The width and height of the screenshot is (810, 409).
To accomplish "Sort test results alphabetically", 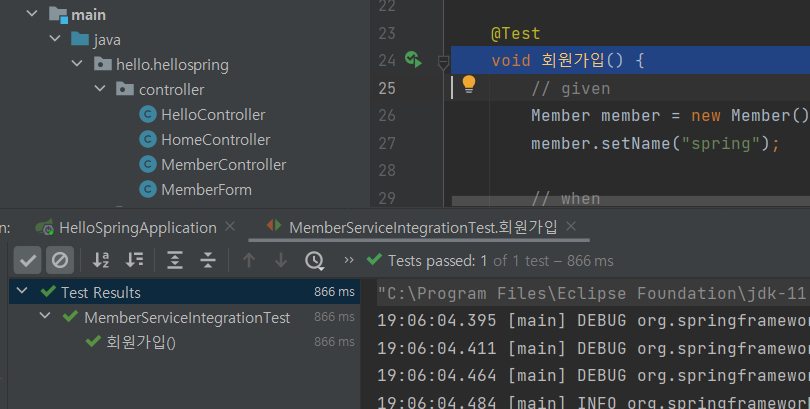I will (101, 260).
